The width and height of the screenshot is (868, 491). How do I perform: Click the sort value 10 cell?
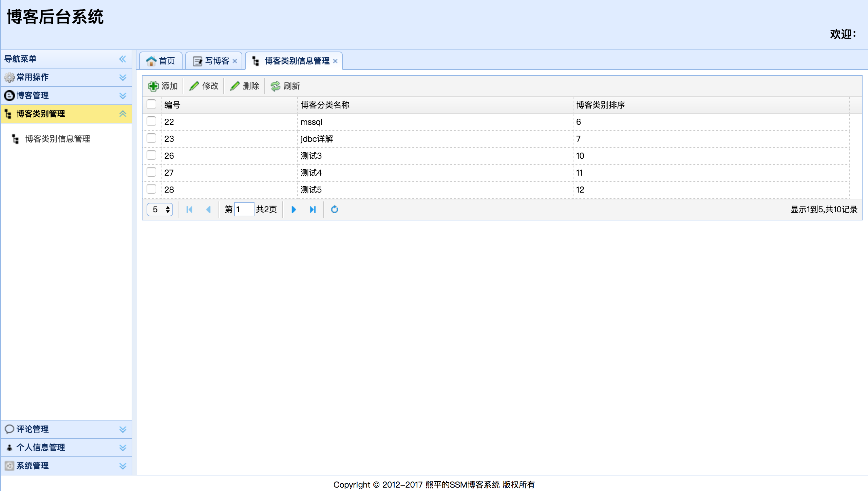pyautogui.click(x=711, y=156)
